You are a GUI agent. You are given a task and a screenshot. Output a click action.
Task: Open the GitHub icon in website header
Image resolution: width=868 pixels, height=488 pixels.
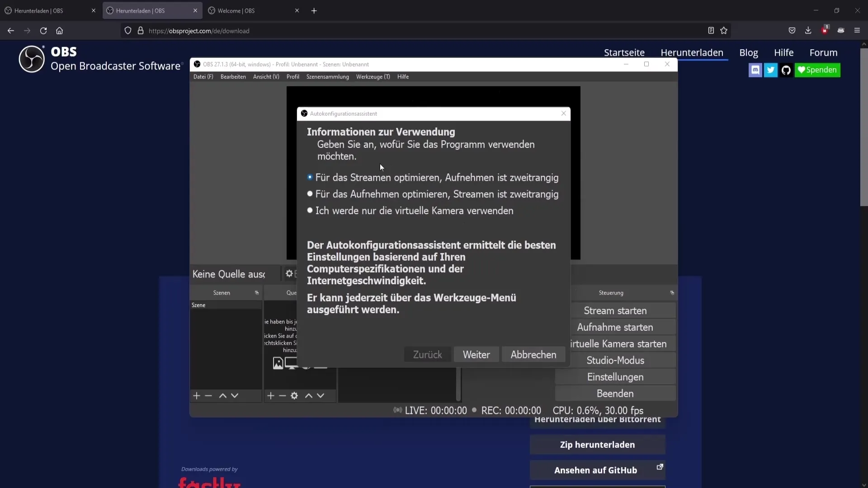coord(786,70)
